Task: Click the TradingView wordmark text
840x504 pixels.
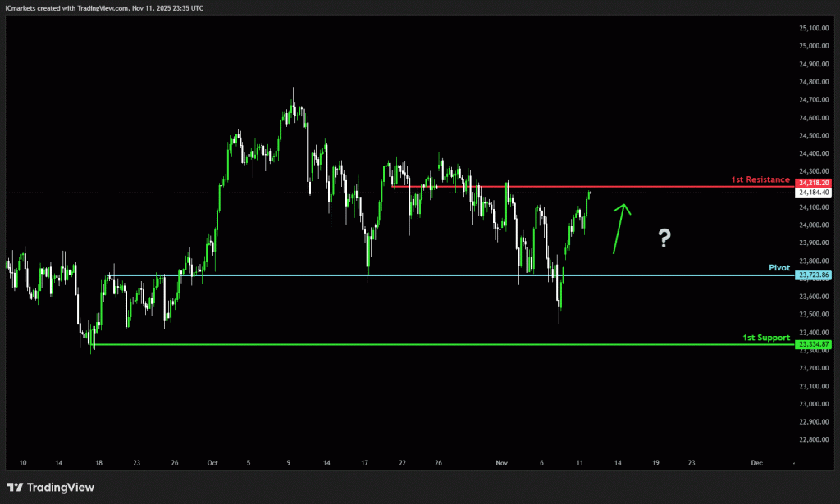Action: click(61, 488)
